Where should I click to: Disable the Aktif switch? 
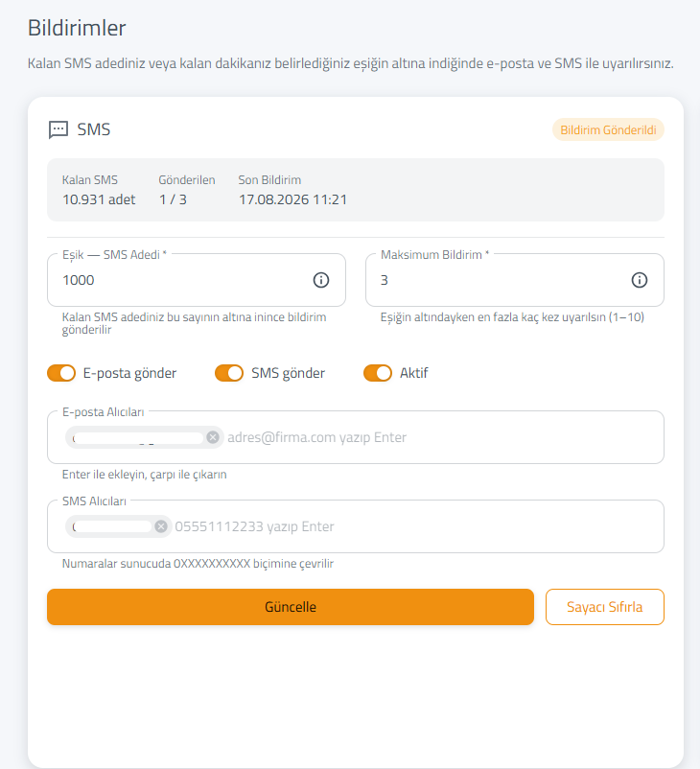point(378,373)
